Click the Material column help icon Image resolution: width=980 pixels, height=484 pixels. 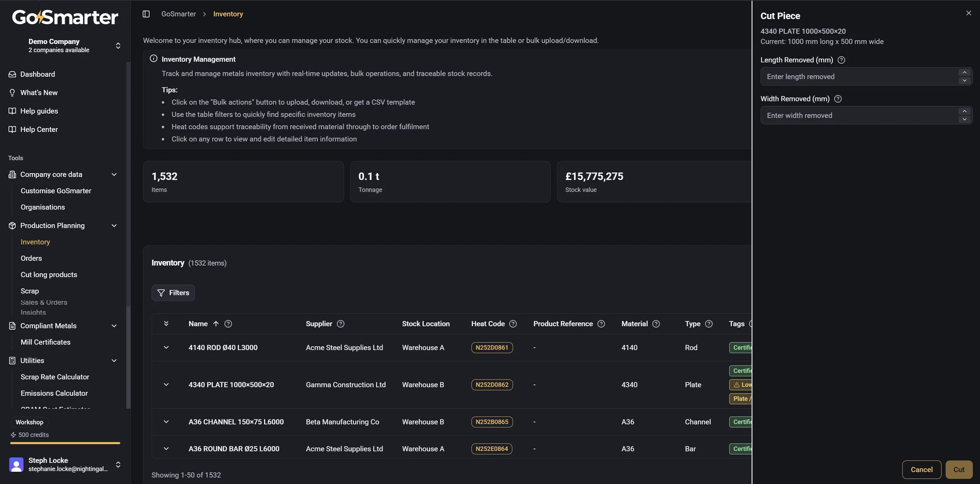click(656, 324)
